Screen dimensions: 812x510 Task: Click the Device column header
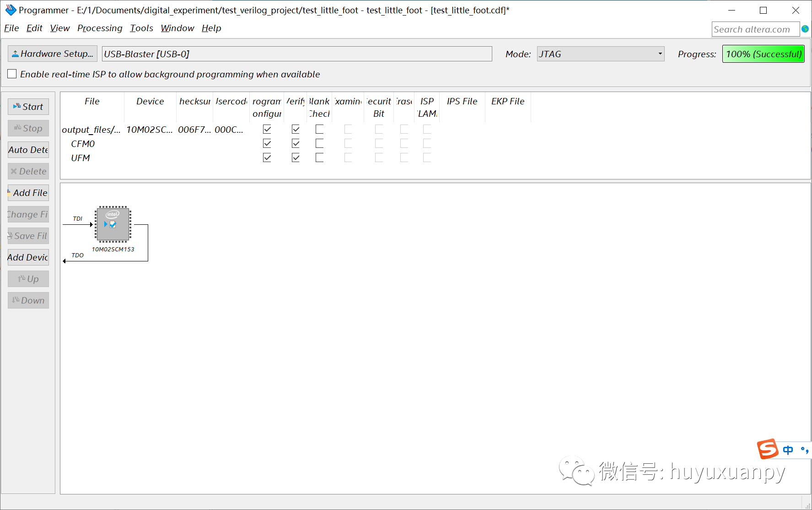(150, 101)
